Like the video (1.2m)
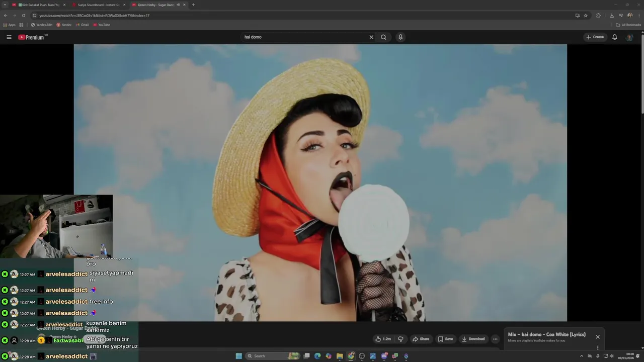 tap(383, 339)
